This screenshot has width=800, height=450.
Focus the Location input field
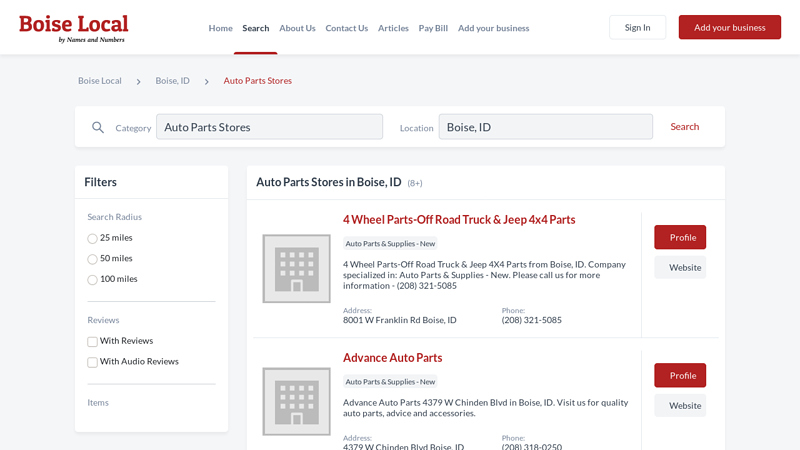pos(545,127)
